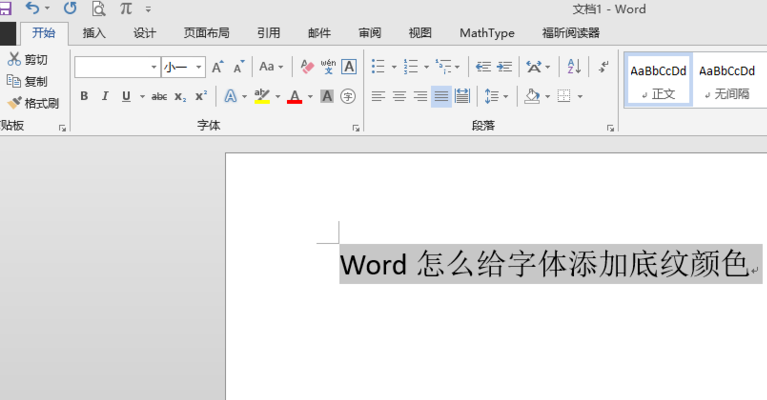Apply multilevel list
This screenshot has width=767, height=400.
443,67
